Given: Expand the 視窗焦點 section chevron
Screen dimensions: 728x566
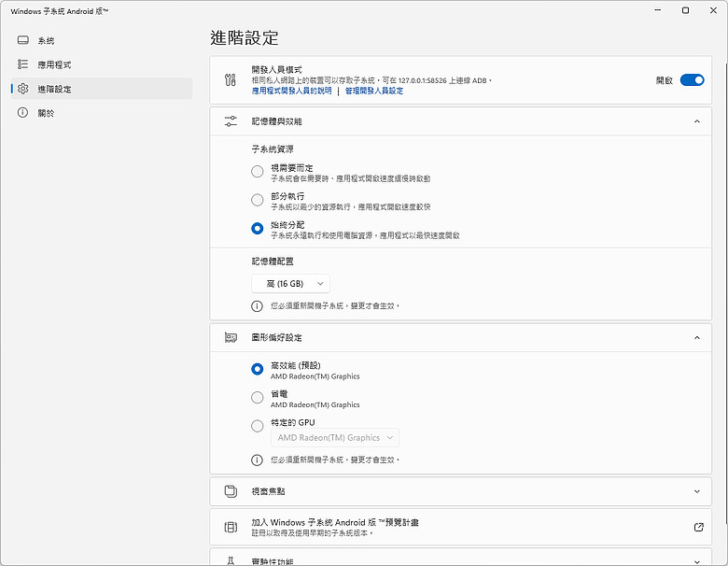Looking at the screenshot, I should pyautogui.click(x=697, y=491).
